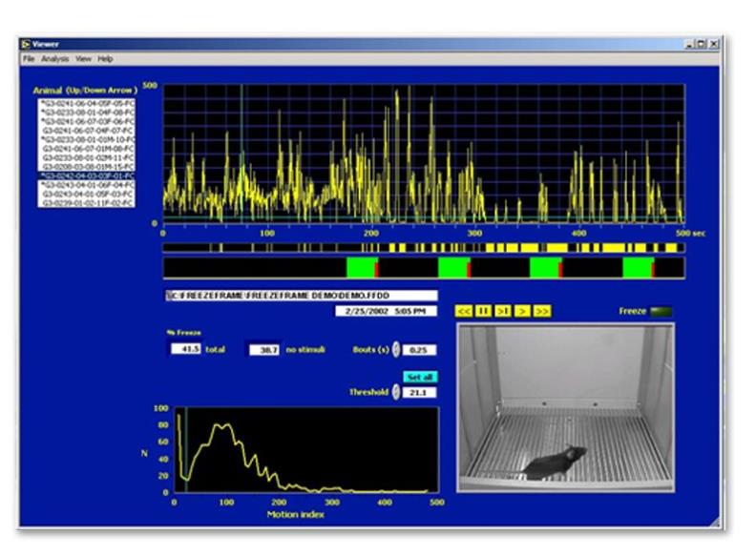Click the Threshold value field showing 21.1
This screenshot has height=556, width=756.
coord(421,392)
